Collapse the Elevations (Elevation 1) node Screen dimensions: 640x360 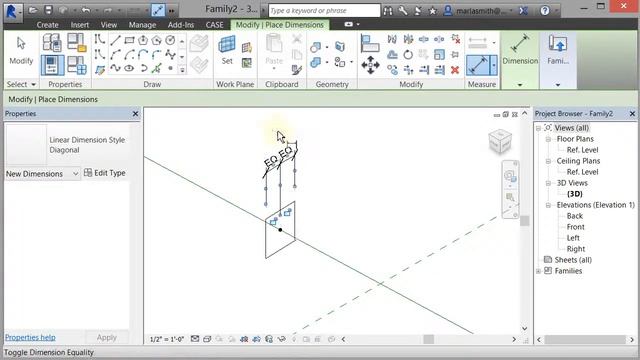click(x=549, y=205)
